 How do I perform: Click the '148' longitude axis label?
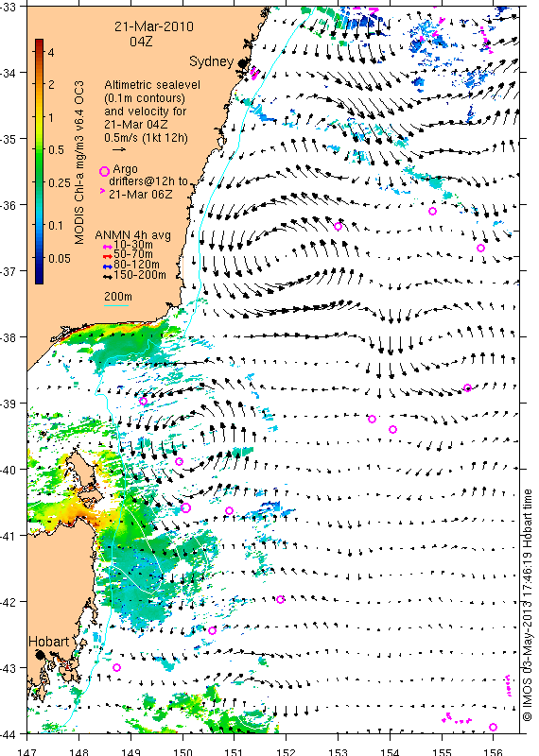tap(78, 751)
